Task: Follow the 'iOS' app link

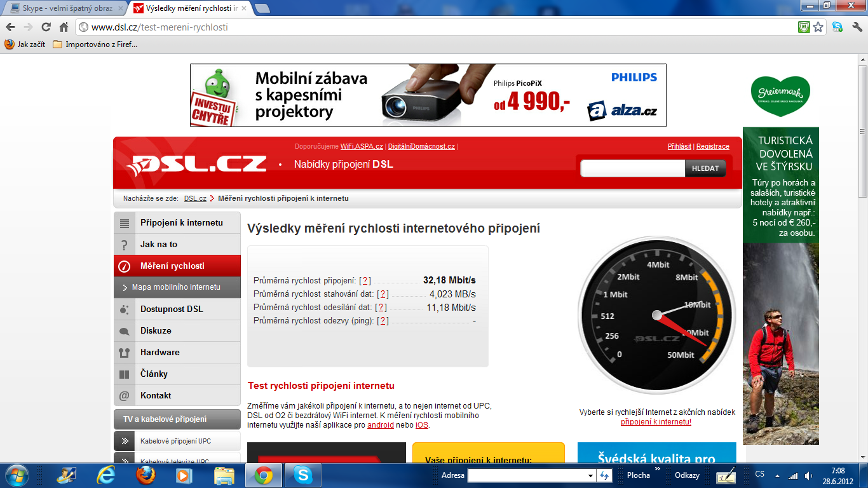Action: click(422, 424)
